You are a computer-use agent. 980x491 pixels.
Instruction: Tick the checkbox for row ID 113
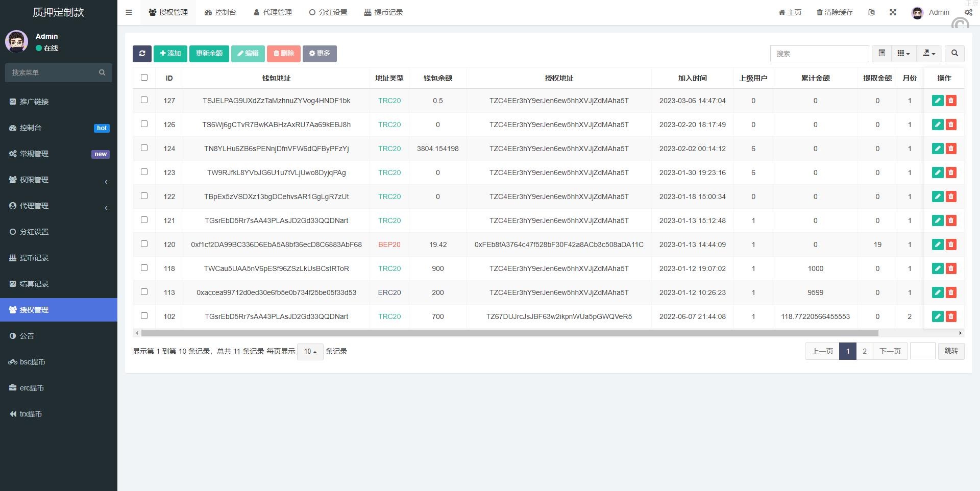pyautogui.click(x=144, y=292)
